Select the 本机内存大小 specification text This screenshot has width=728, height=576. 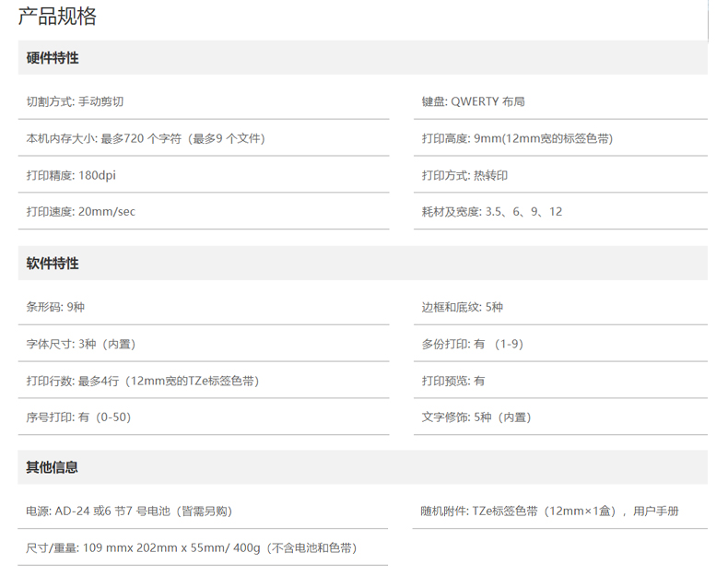coord(146,138)
